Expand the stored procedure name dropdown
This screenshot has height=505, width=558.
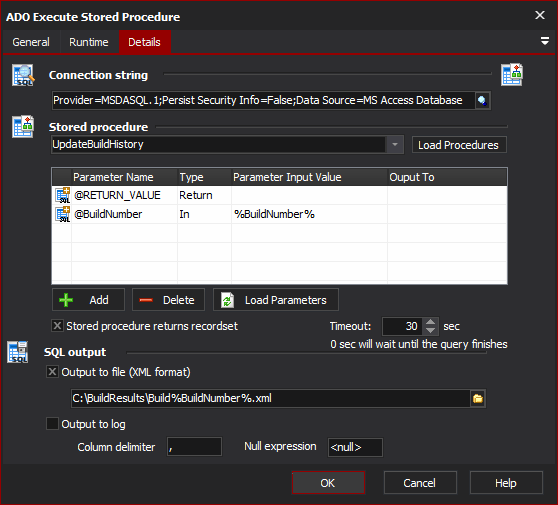[x=395, y=144]
